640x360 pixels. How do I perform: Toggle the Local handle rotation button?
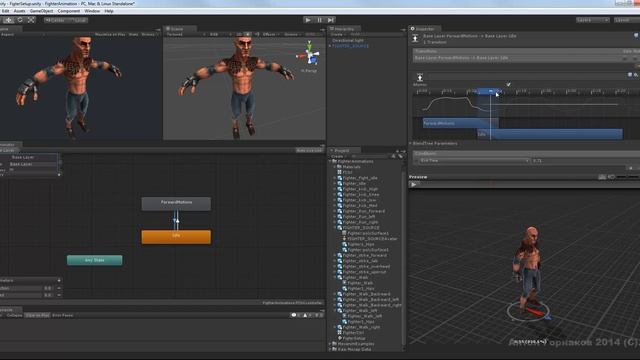click(78, 20)
